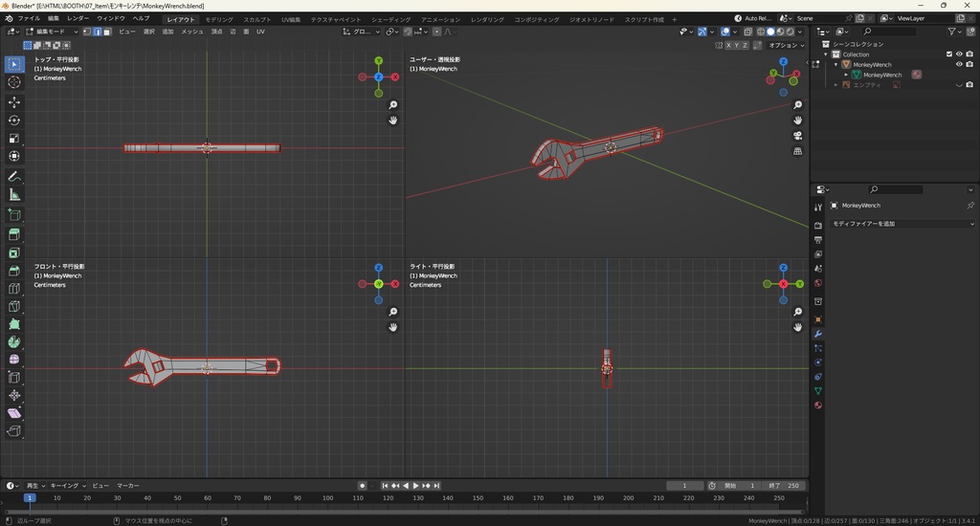The image size is (980, 526).
Task: Open the Object Data properties green triangle tab
Action: pos(818,391)
